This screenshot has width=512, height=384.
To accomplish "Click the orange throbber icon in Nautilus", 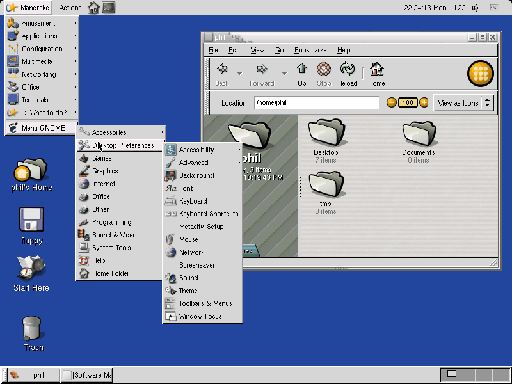I will coord(480,73).
